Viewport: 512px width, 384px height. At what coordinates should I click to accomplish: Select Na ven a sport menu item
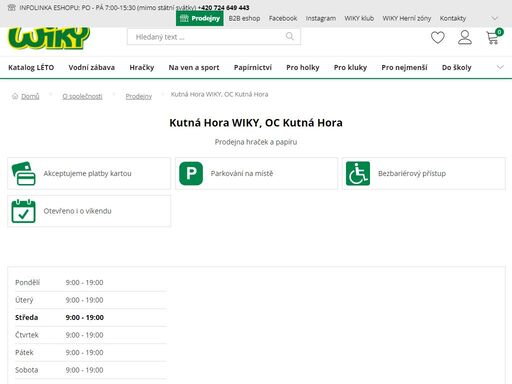click(194, 67)
